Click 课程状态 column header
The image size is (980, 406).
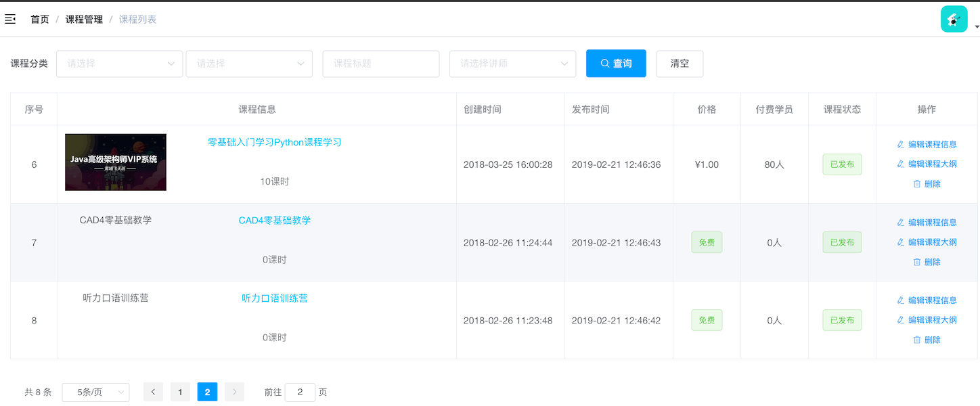point(842,109)
